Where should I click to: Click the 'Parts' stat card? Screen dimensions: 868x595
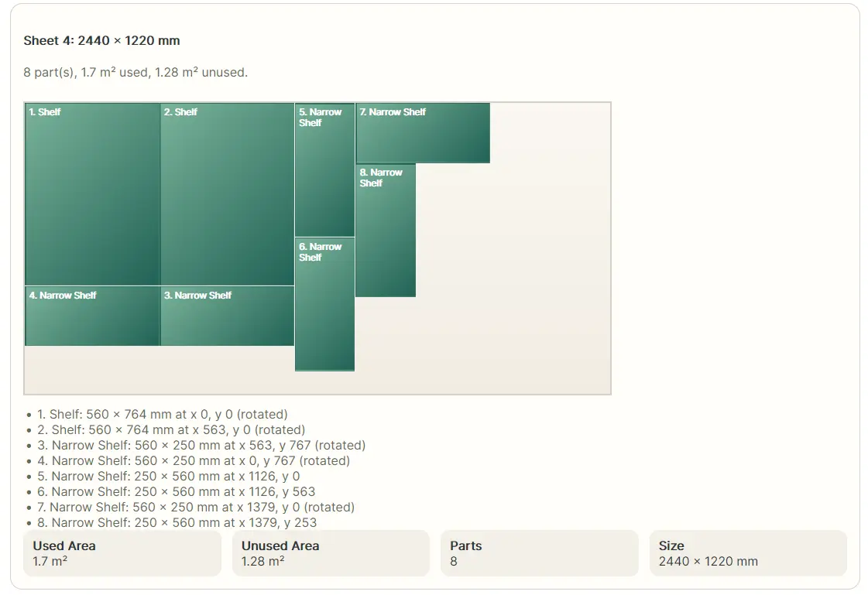point(540,553)
